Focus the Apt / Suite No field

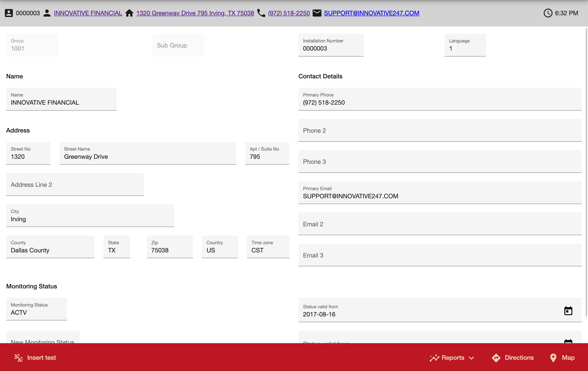tap(267, 153)
